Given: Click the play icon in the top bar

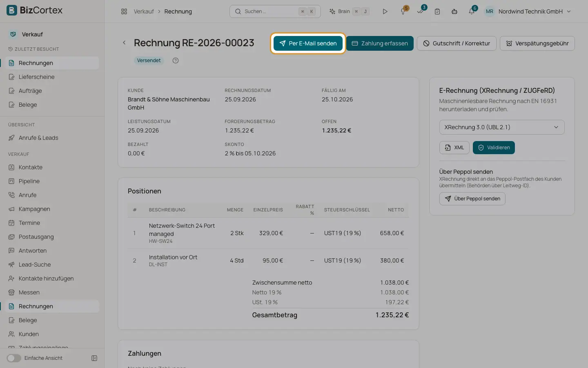Looking at the screenshot, I should (x=385, y=11).
